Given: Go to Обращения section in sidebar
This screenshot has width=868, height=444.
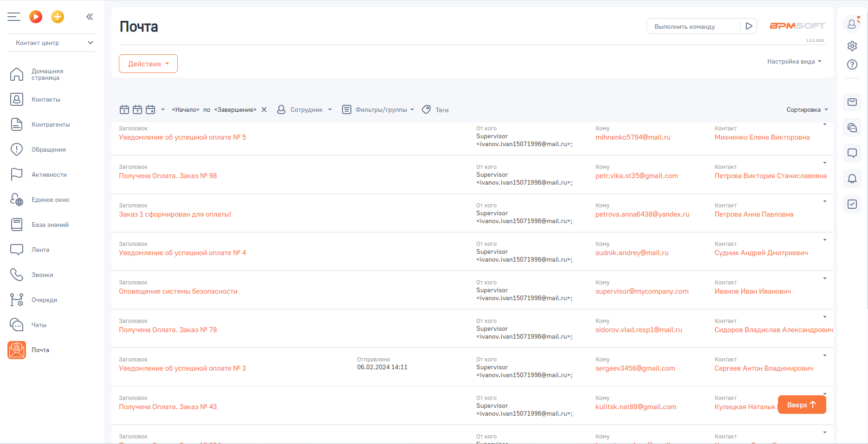Looking at the screenshot, I should click(x=48, y=149).
